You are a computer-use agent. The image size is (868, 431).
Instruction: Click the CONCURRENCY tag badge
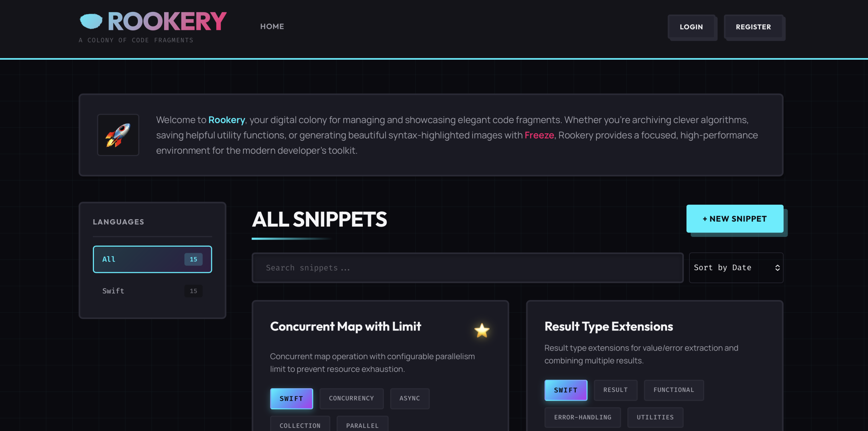pyautogui.click(x=351, y=398)
